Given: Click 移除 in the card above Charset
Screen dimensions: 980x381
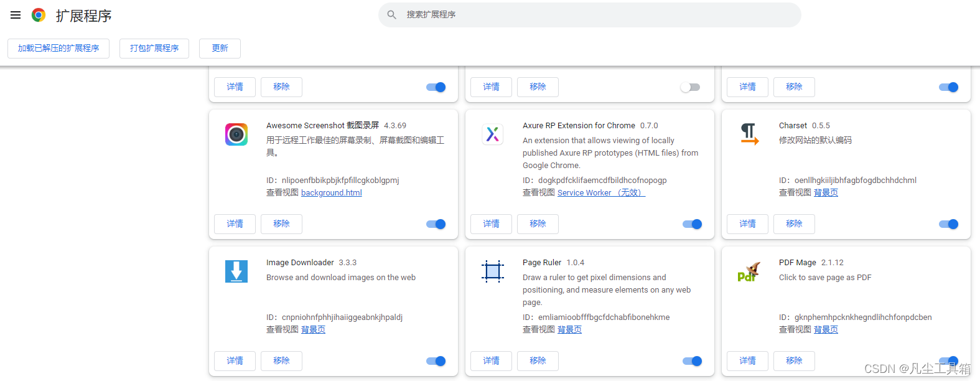Looking at the screenshot, I should tap(794, 87).
